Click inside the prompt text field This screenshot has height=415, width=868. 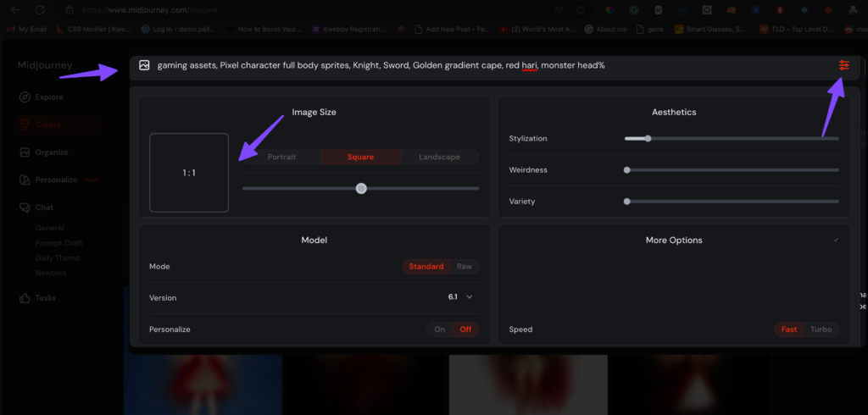point(475,65)
